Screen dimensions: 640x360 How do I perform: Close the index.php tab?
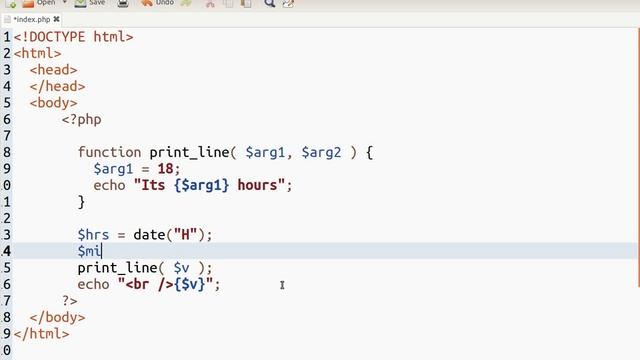coord(56,19)
